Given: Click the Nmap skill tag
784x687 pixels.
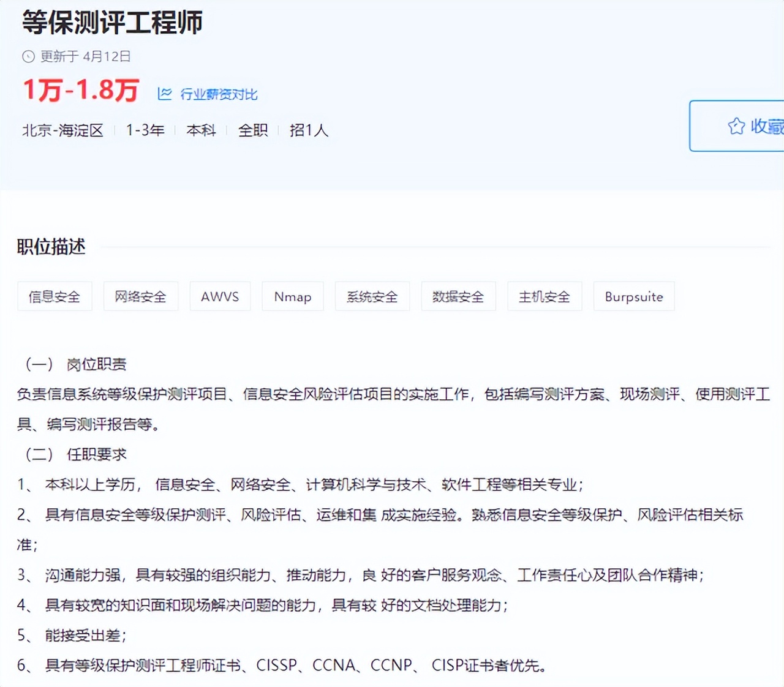Looking at the screenshot, I should click(293, 296).
